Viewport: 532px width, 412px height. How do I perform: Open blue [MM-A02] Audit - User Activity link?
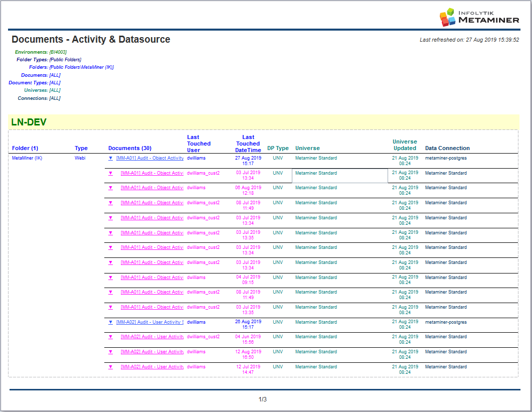[149, 322]
